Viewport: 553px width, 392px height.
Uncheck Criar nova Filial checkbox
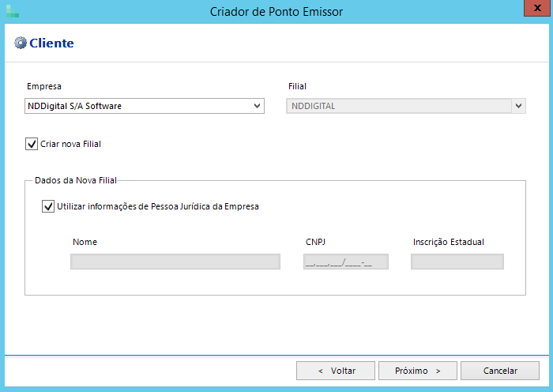click(32, 144)
